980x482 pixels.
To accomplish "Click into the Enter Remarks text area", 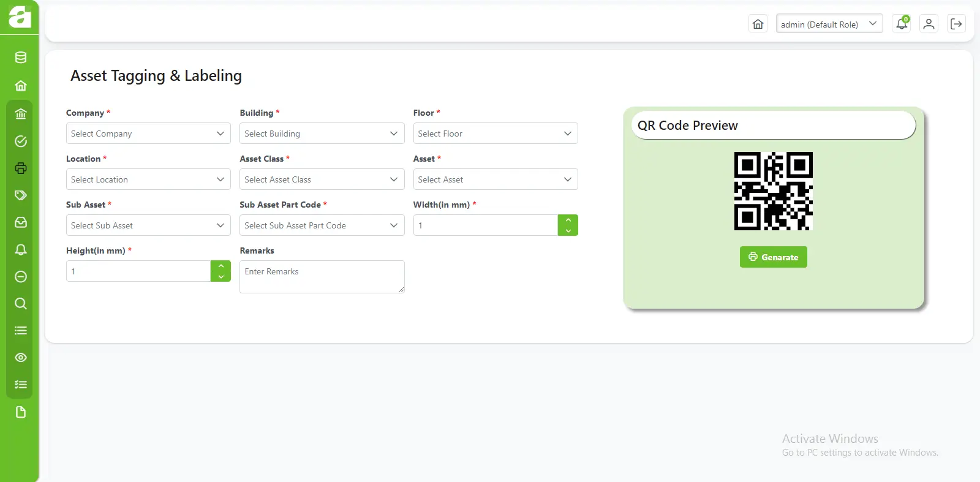I will pyautogui.click(x=322, y=277).
